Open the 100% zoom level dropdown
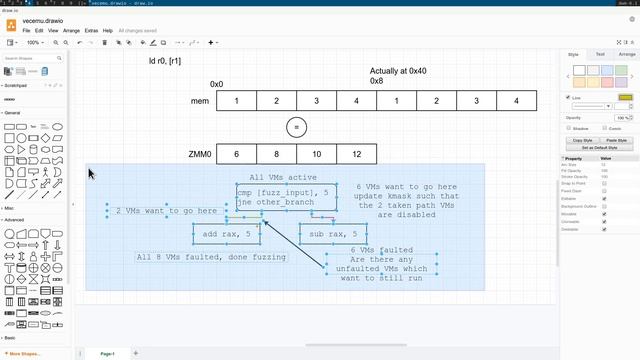640x360 pixels. tap(35, 42)
